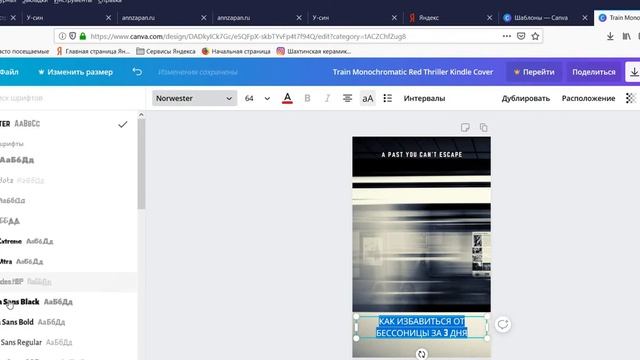Click Перейти upgrade button
Viewport: 640px width, 360px height.
coord(534,72)
